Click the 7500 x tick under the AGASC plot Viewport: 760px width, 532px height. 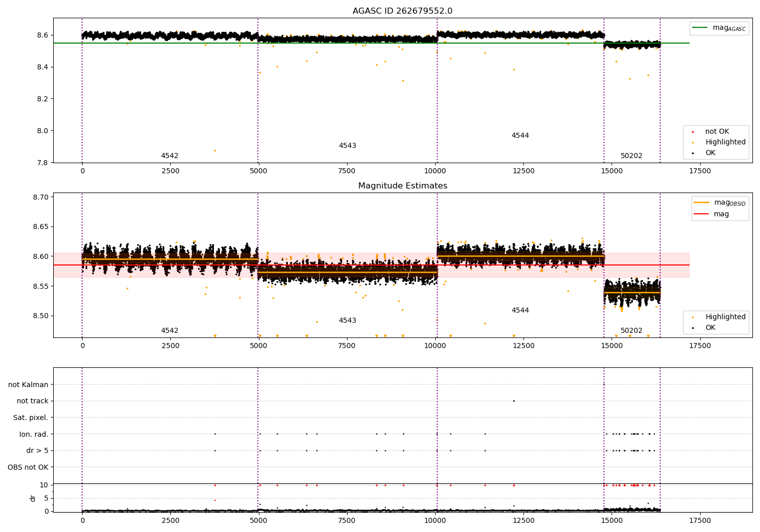click(x=347, y=171)
